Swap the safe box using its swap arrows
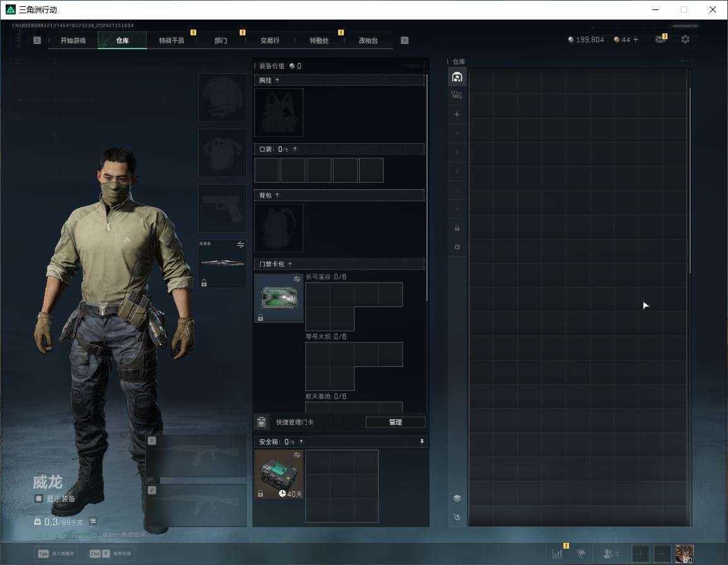The height and width of the screenshot is (565, 728). tap(296, 455)
